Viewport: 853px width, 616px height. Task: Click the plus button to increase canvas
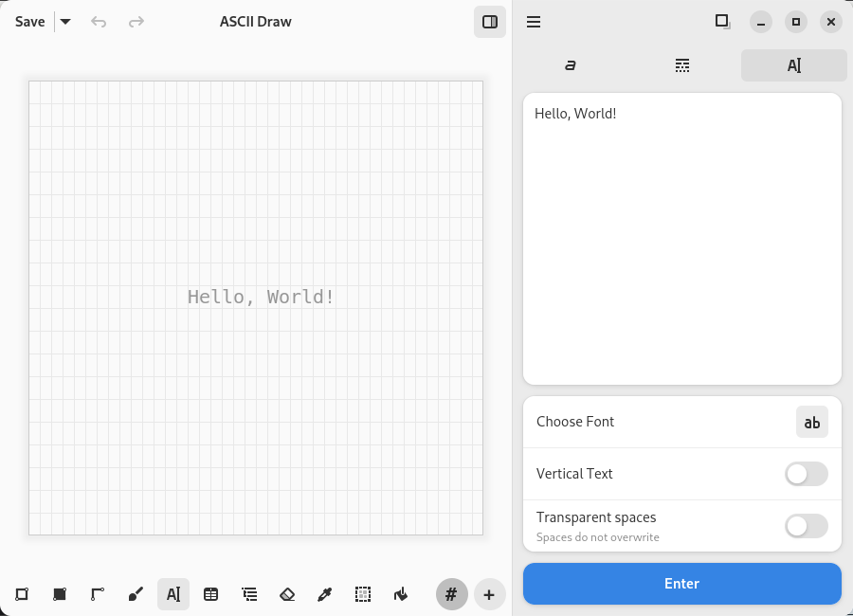pos(490,594)
